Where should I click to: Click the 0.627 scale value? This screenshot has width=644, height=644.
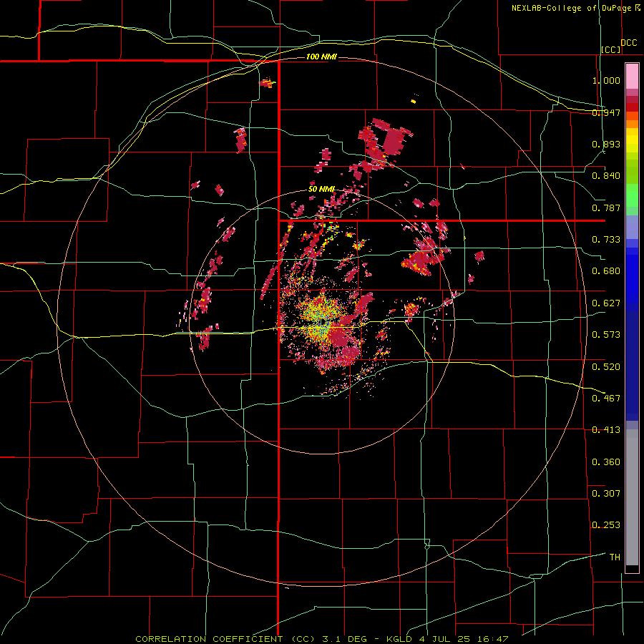coord(606,303)
